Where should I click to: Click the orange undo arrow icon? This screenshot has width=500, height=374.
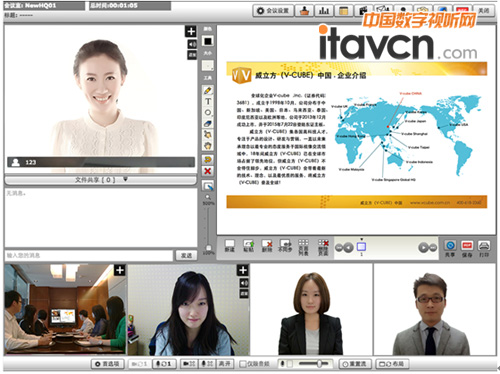(x=208, y=159)
